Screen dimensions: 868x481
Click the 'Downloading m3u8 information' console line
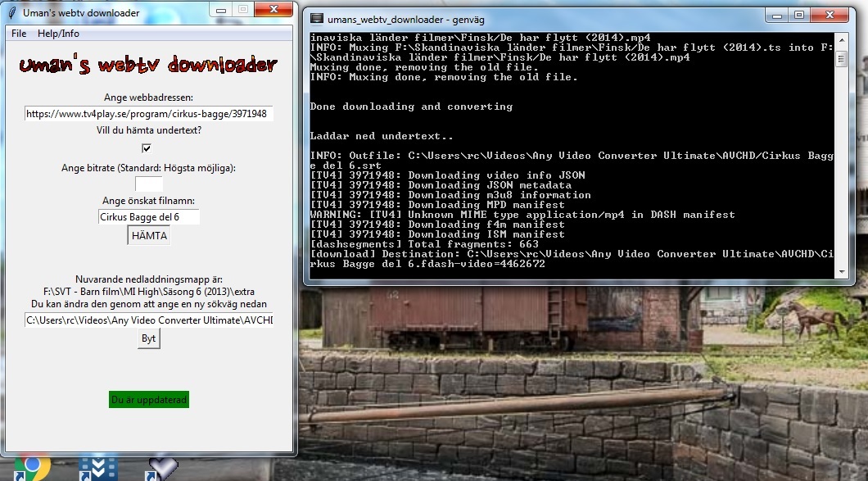point(450,194)
